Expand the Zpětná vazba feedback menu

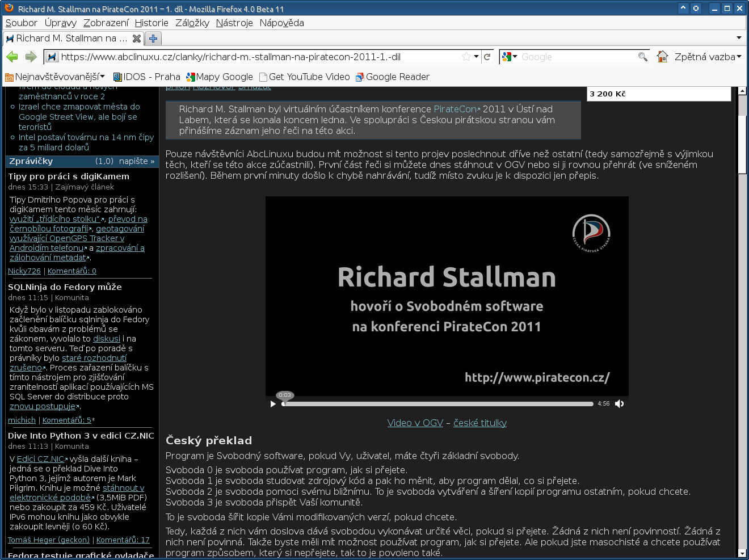tap(708, 57)
